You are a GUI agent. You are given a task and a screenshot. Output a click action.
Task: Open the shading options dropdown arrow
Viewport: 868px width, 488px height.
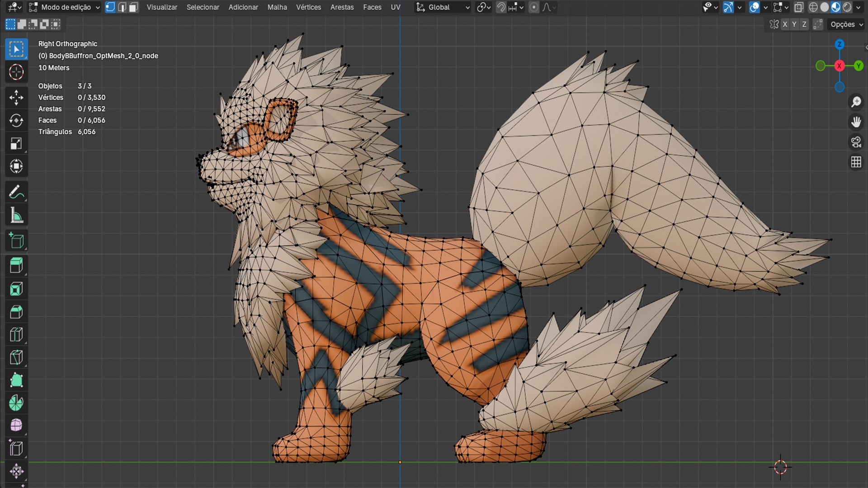[859, 7]
